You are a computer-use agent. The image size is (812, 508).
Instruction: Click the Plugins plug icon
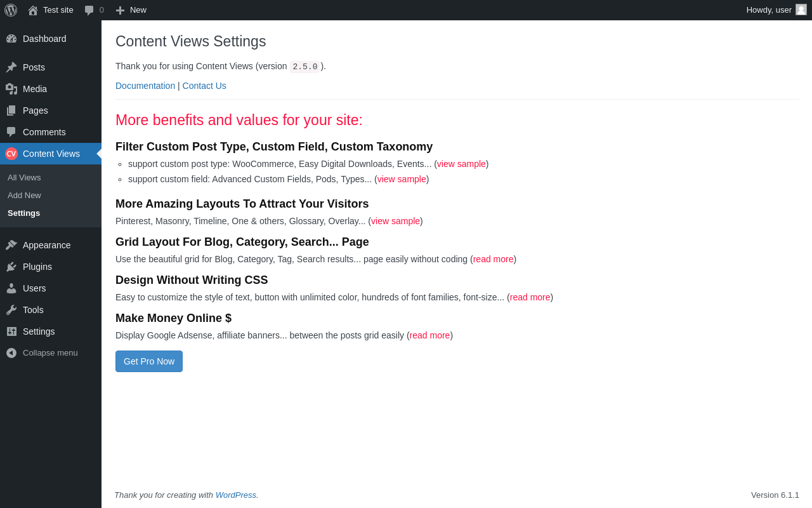11,267
